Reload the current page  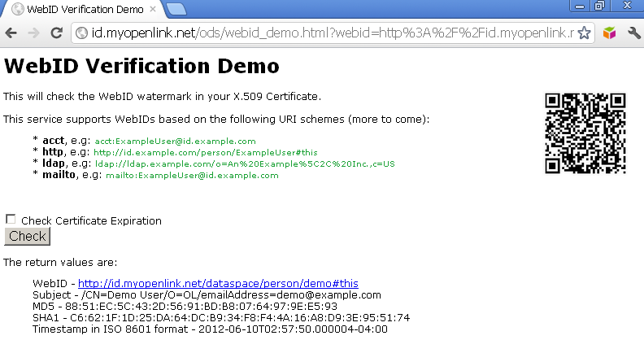tap(57, 33)
